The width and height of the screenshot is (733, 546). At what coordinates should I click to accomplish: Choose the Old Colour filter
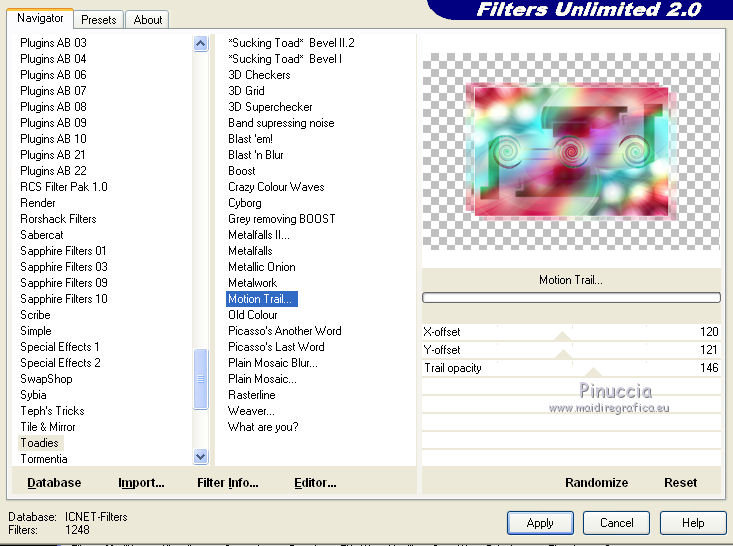coord(253,315)
